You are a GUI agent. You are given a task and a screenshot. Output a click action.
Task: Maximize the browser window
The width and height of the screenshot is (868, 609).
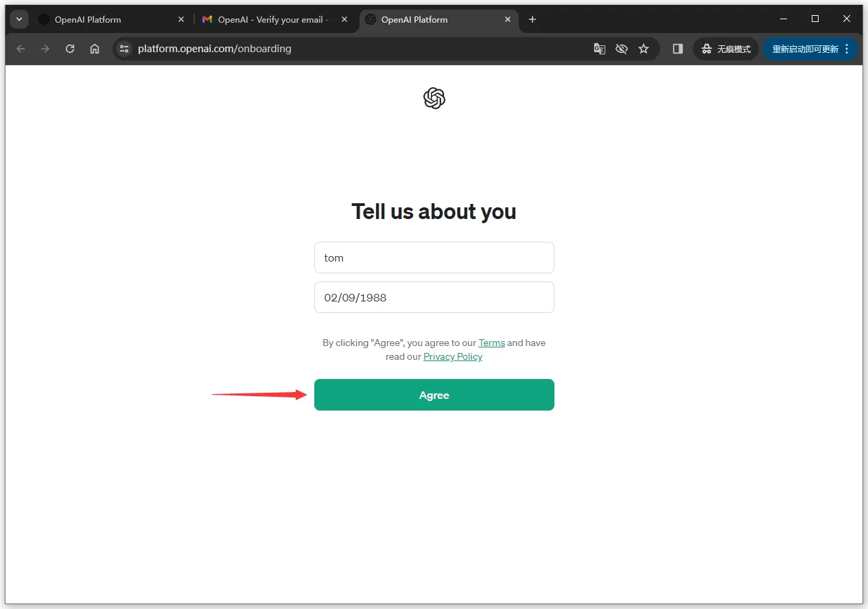[815, 19]
